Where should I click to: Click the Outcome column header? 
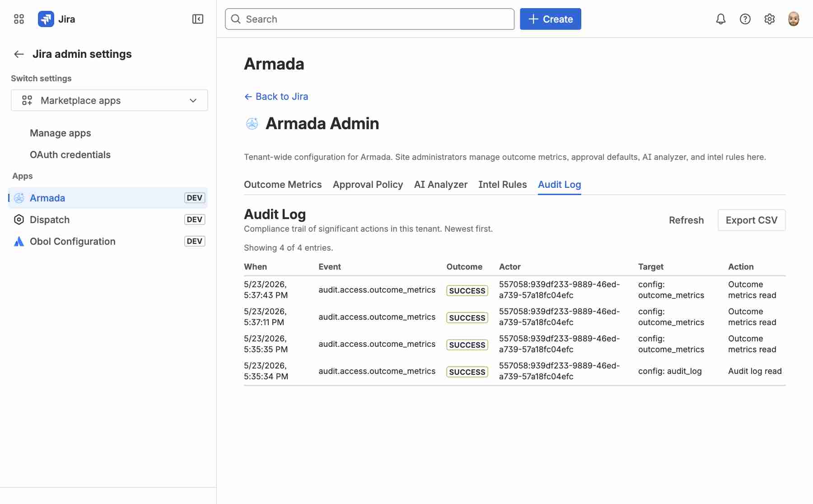point(464,266)
